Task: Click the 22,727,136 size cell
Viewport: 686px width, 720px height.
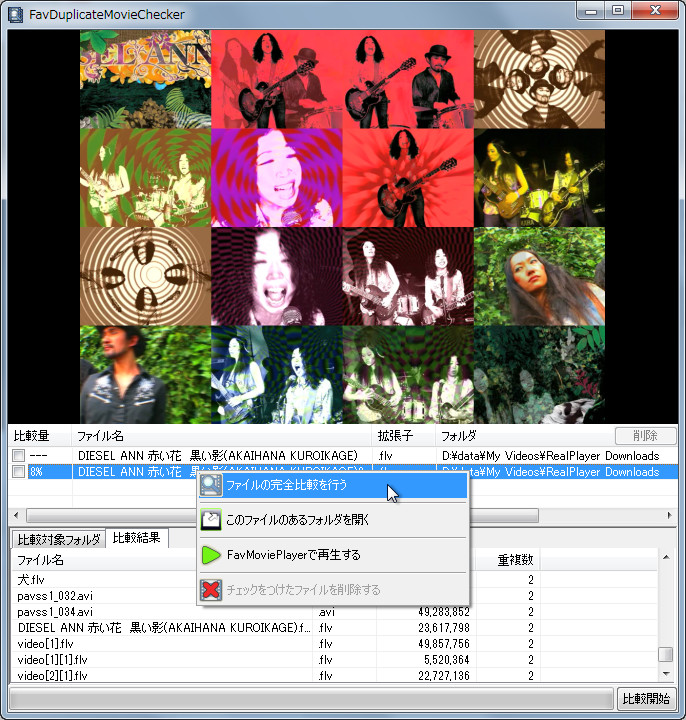Action: [444, 675]
